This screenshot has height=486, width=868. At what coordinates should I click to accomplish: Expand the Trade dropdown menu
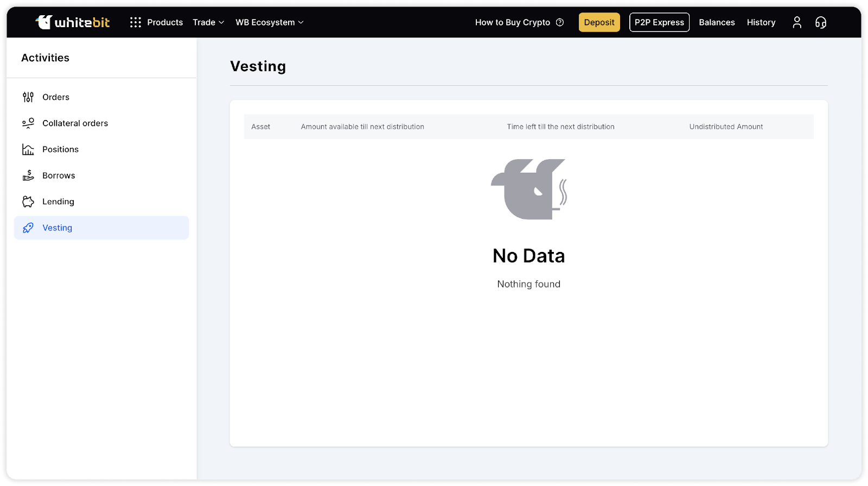[x=208, y=22]
